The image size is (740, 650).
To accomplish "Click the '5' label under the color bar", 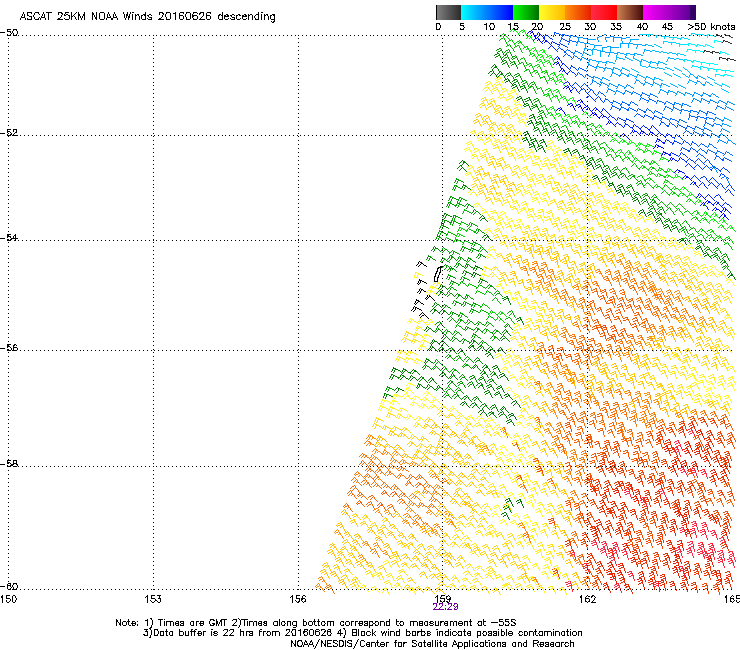I will pyautogui.click(x=462, y=27).
